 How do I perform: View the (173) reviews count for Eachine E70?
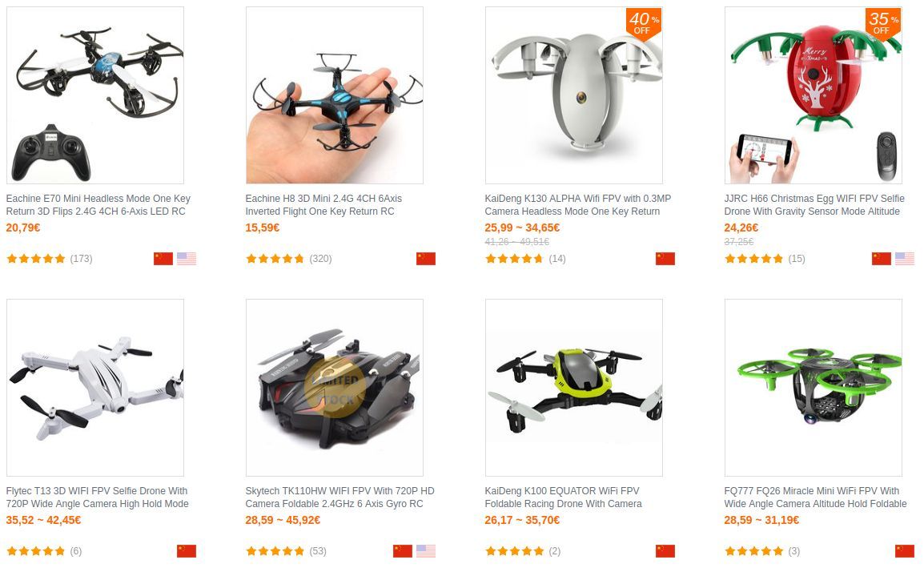[x=82, y=258]
